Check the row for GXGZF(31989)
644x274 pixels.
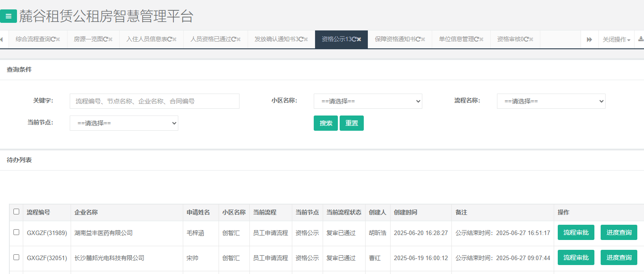(17, 232)
